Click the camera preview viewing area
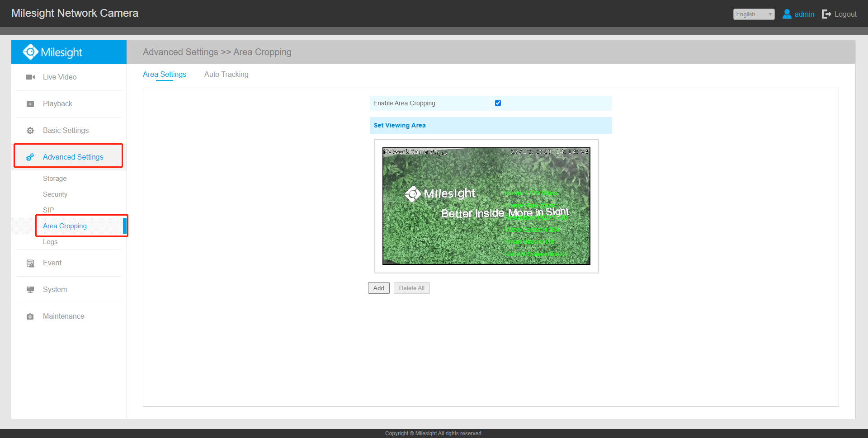868x438 pixels. [x=486, y=206]
